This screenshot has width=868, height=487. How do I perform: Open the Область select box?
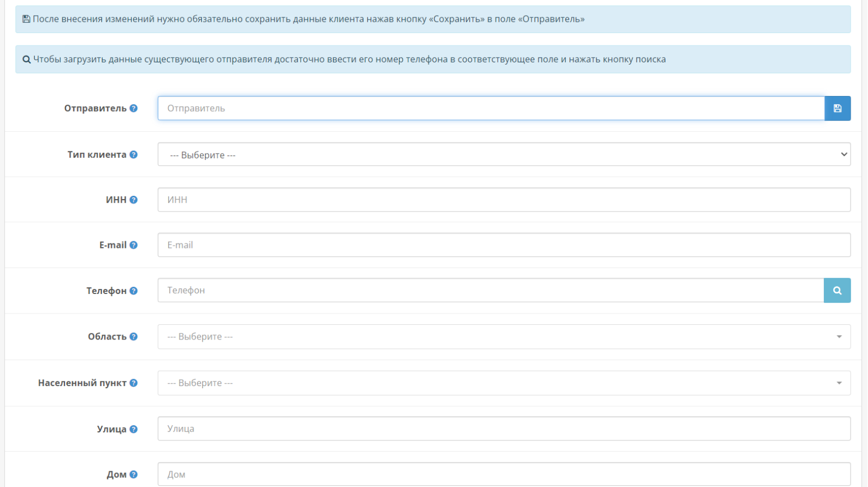[504, 337]
